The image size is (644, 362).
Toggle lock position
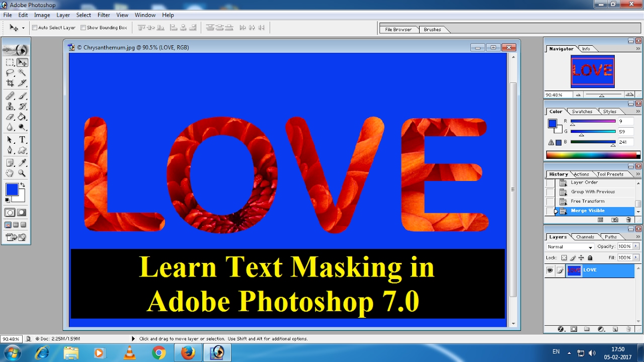click(581, 257)
